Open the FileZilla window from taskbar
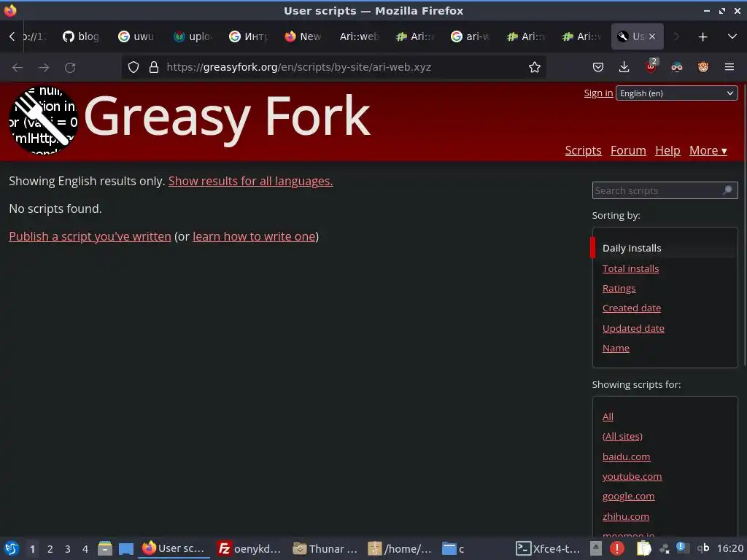Screen dimensions: 747x560 [249, 548]
